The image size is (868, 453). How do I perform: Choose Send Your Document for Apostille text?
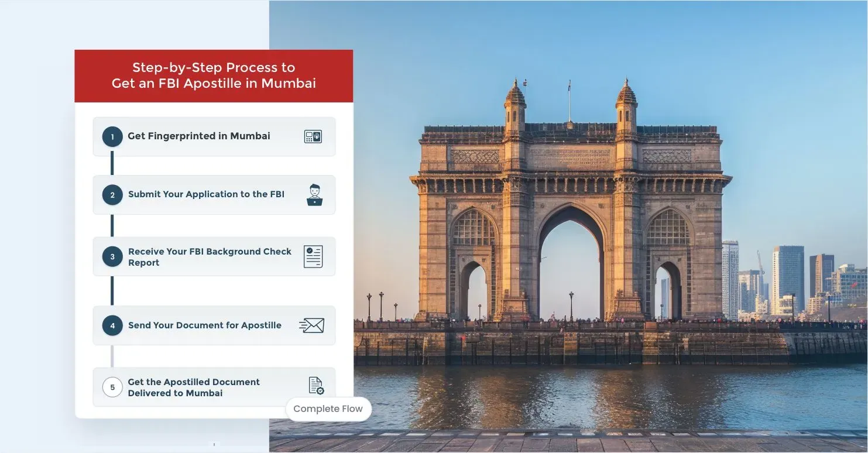pos(204,325)
